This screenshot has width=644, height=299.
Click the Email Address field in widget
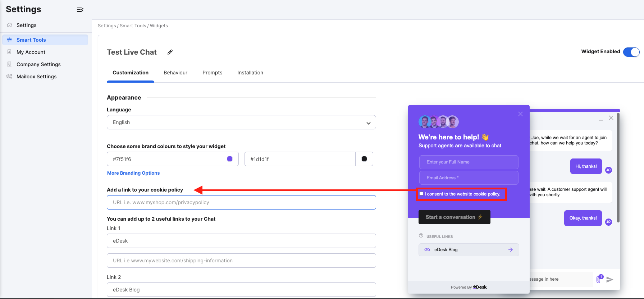(x=469, y=178)
